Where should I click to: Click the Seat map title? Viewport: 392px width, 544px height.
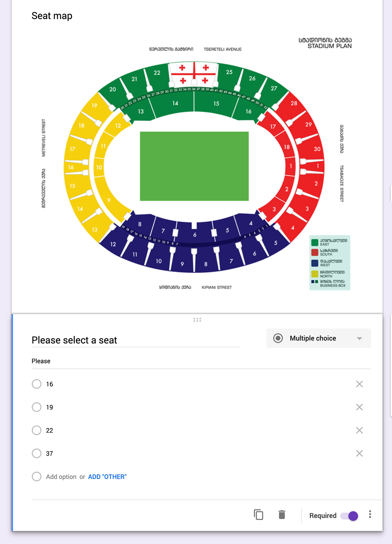click(52, 16)
